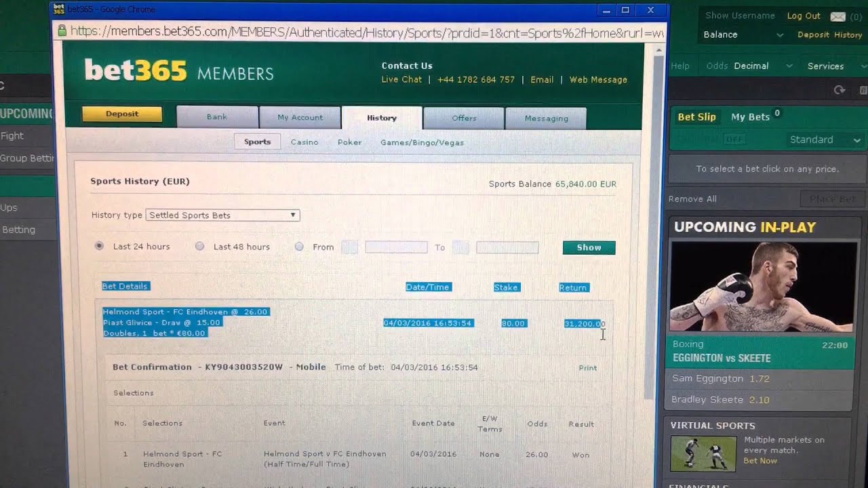Click the highlighted 31,200.00 return value
Image resolution: width=868 pixels, height=488 pixels.
[x=584, y=324]
